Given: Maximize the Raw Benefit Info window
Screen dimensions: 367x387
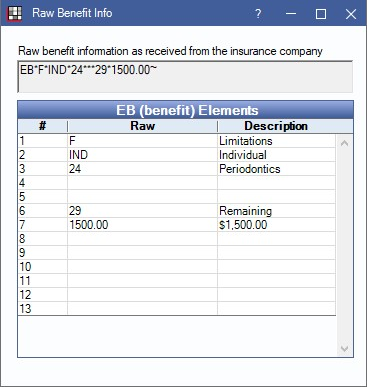Looking at the screenshot, I should coord(321,14).
